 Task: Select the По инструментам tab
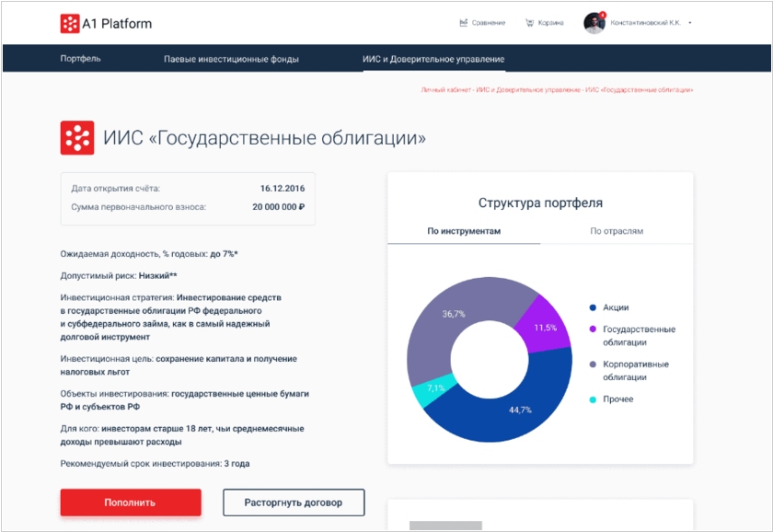point(464,231)
